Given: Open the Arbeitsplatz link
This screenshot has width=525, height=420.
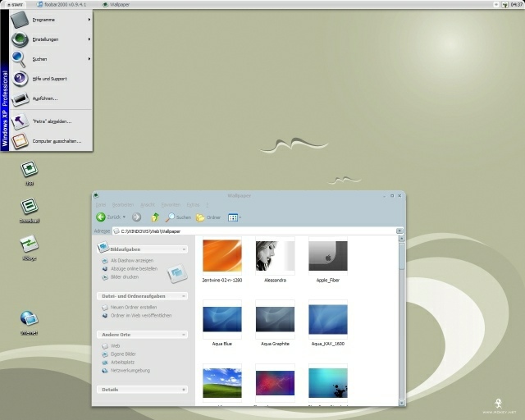Looking at the screenshot, I should point(122,363).
